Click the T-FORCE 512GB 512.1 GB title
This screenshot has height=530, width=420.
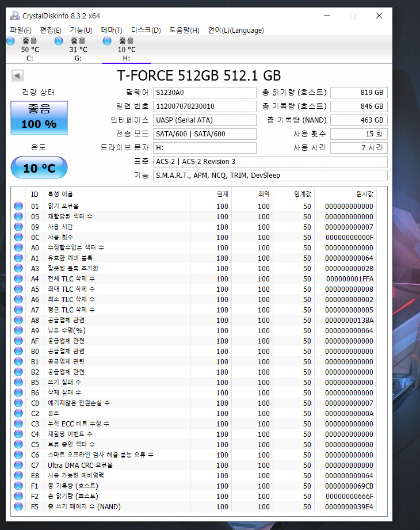pyautogui.click(x=198, y=75)
